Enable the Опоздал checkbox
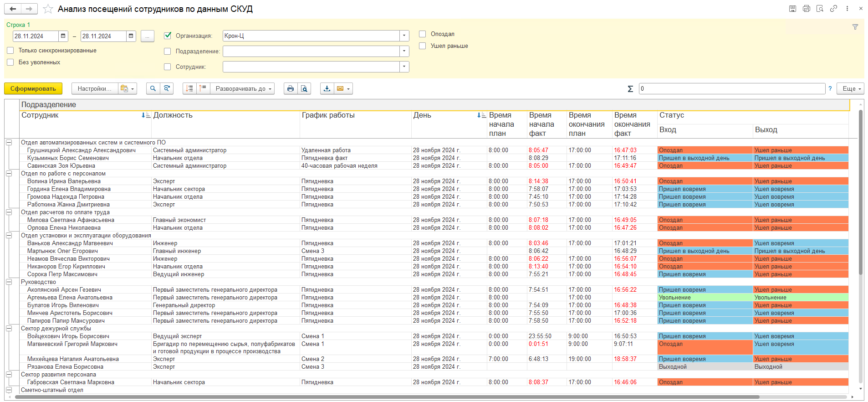Viewport: 868px width, 402px height. click(x=423, y=34)
